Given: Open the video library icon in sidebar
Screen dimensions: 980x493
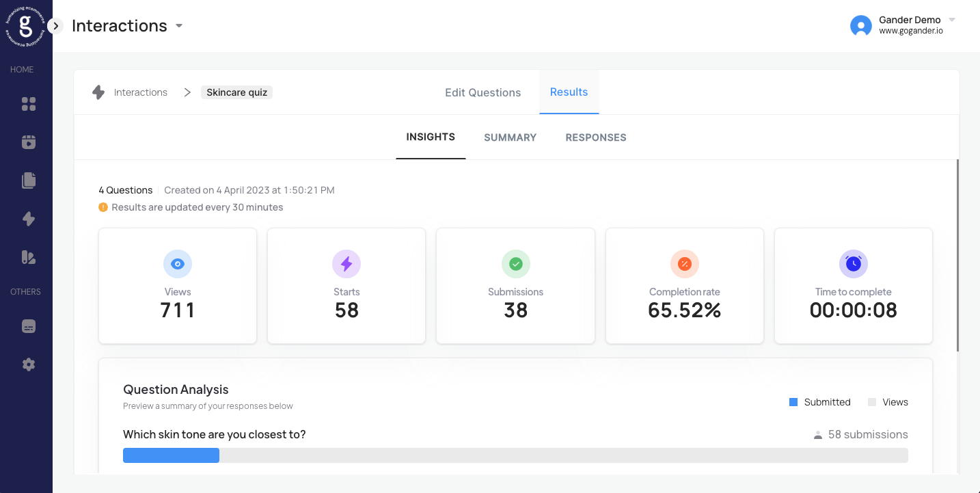Looking at the screenshot, I should pos(29,142).
